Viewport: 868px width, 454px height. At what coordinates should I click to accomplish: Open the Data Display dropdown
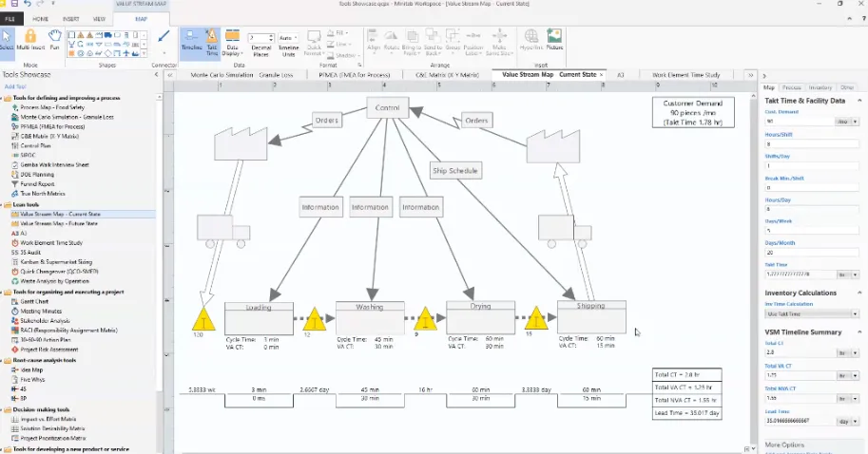point(232,43)
